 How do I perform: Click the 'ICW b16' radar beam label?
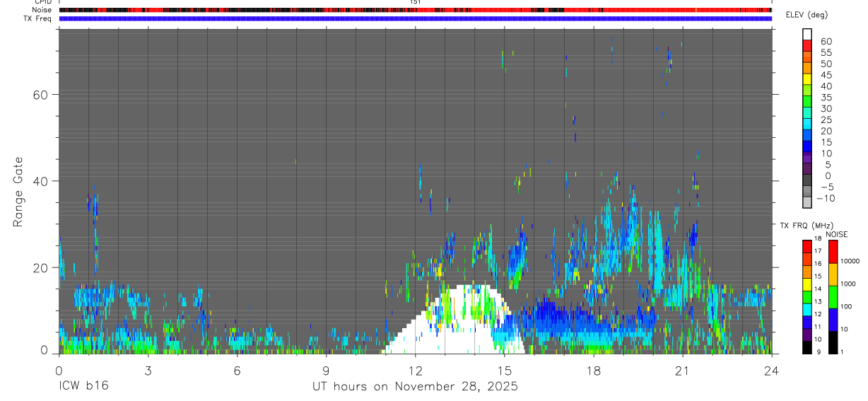tap(83, 387)
